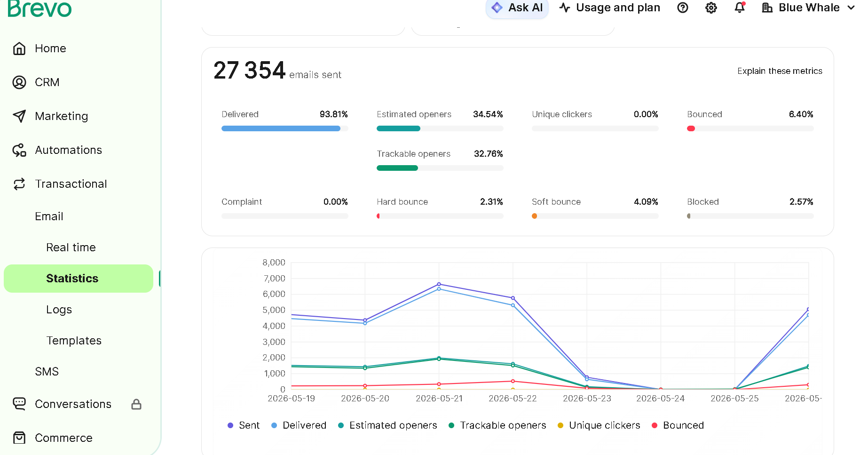
Task: Click the Transactional arrows icon
Action: 19,184
